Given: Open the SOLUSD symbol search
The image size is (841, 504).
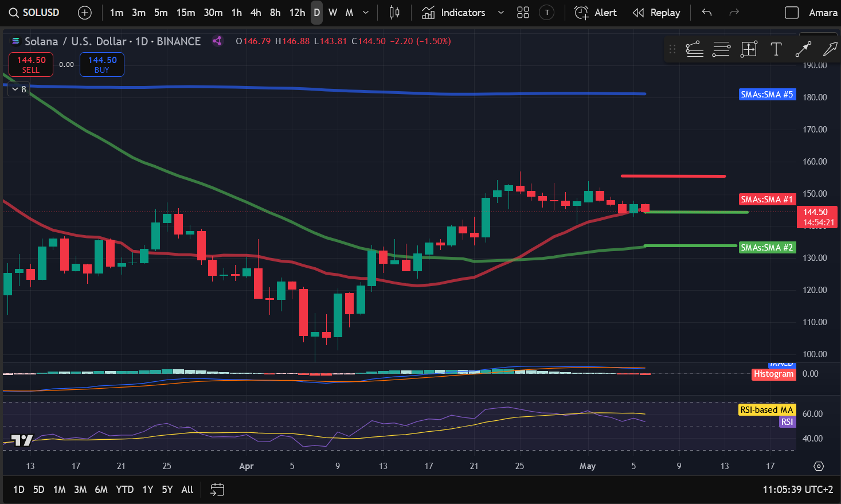Looking at the screenshot, I should [34, 13].
